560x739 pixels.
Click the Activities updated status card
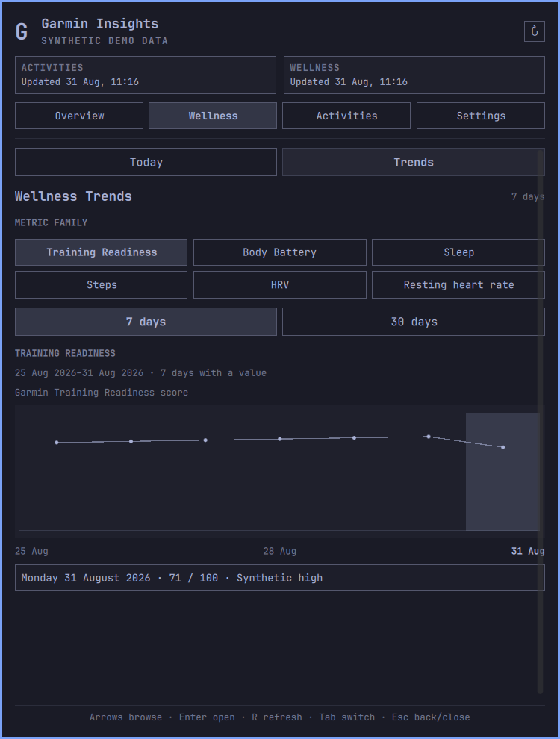click(x=145, y=75)
